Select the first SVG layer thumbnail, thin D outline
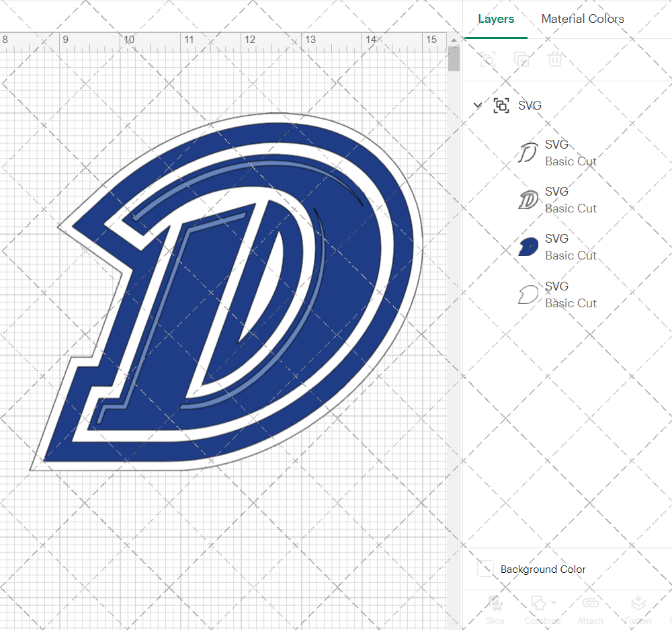This screenshot has width=672, height=630. 528,153
